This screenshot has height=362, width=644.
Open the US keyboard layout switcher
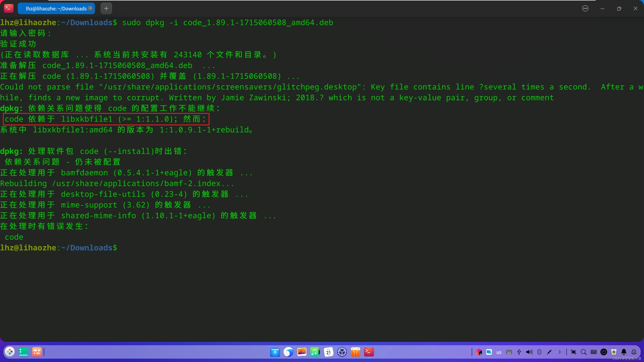click(499, 352)
